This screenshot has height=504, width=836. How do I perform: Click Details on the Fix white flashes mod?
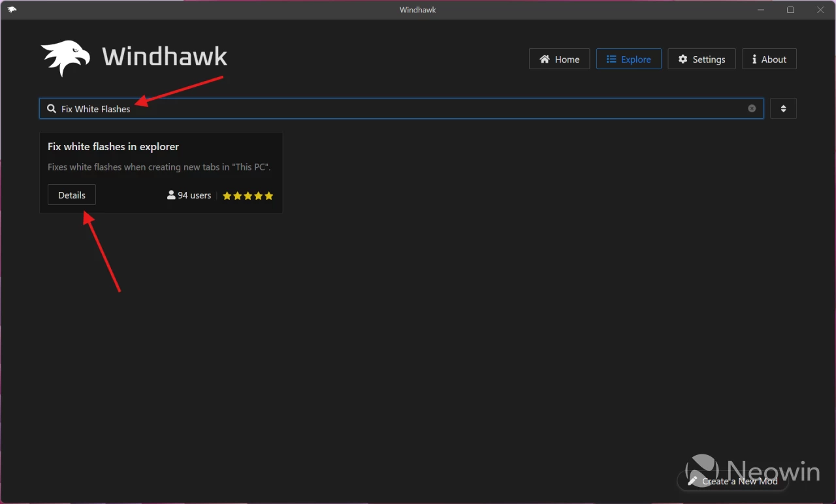(x=71, y=195)
